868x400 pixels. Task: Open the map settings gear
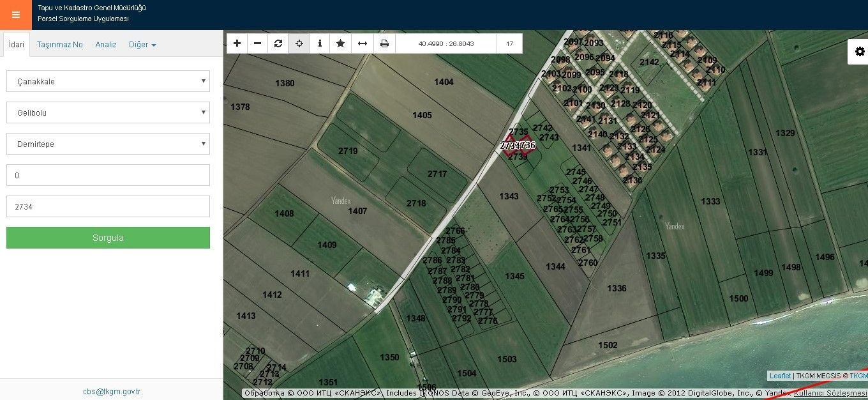coord(859,52)
